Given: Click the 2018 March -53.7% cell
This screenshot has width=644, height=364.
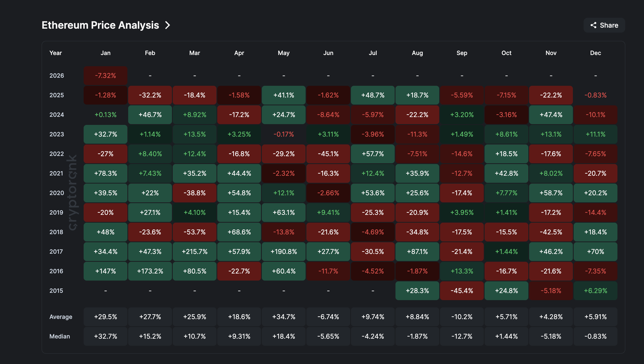Looking at the screenshot, I should click(195, 232).
